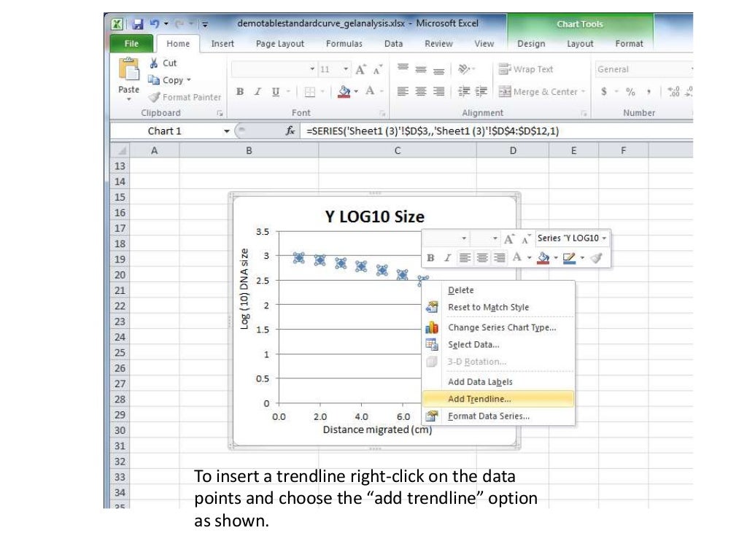Decrease font size with ribbon Shrink Font icon
Viewport: 747px width, 560px height.
tap(377, 69)
